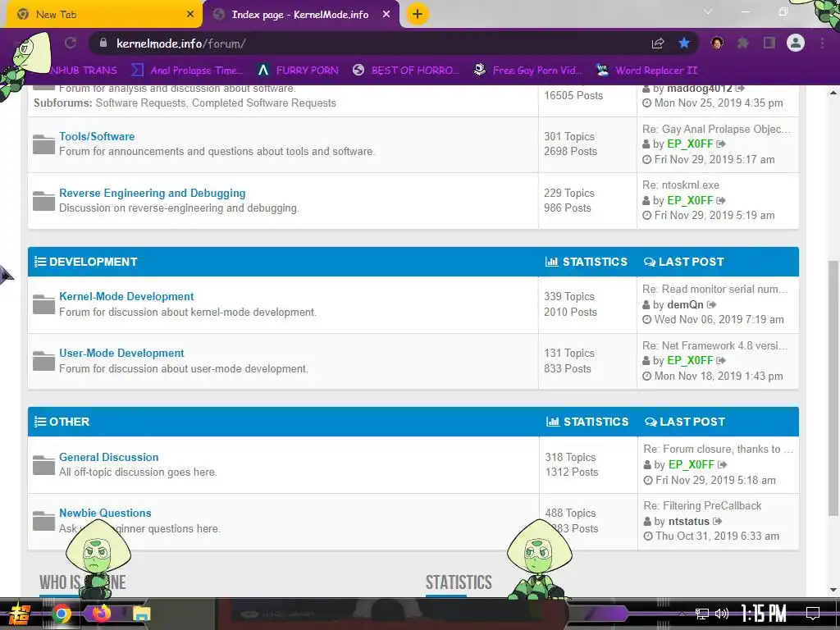The height and width of the screenshot is (630, 840).
Task: Open the Chrome three-dot menu
Action: click(822, 43)
